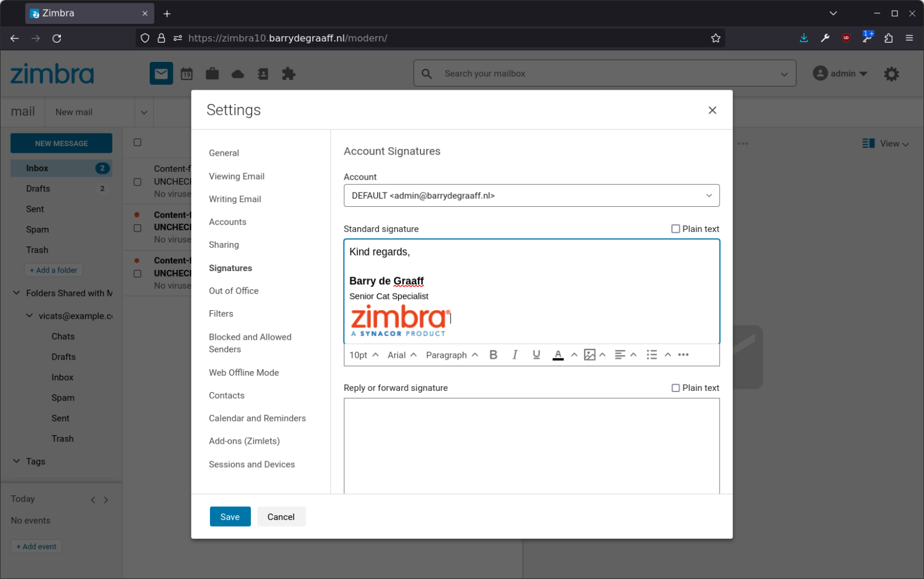This screenshot has height=579, width=924.
Task: Open the Calendar app icon
Action: [x=186, y=73]
